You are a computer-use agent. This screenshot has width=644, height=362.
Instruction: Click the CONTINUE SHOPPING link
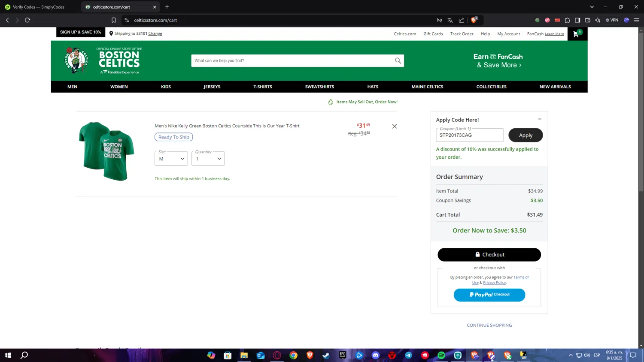(x=489, y=325)
